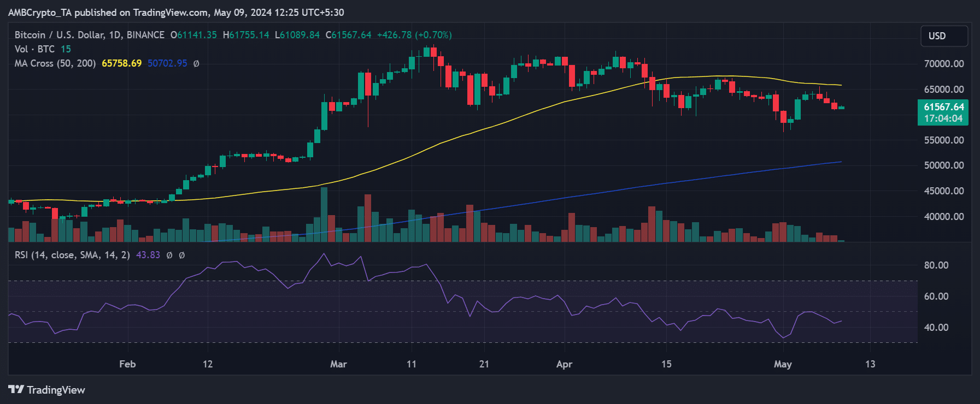The image size is (980, 404).
Task: Click the Vol · BTC indicator label
Action: [35, 49]
